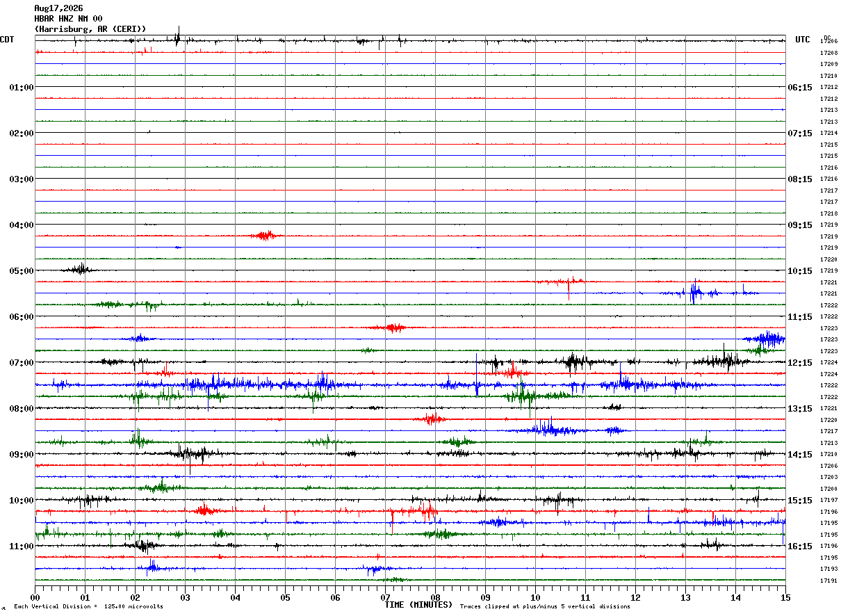Click the red burst on 06:00 row group near minute 7
Image resolution: width=841 pixels, height=616 pixels.
[391, 327]
